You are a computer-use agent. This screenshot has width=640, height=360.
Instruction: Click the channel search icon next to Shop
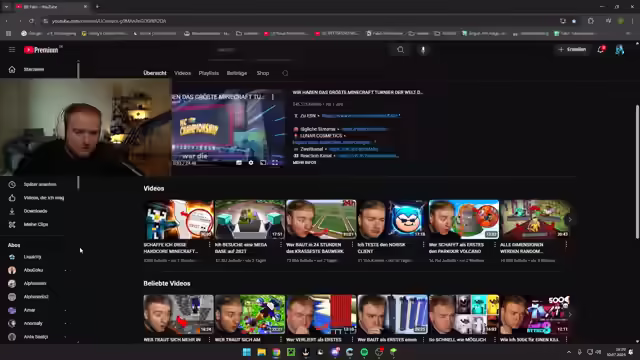click(285, 73)
